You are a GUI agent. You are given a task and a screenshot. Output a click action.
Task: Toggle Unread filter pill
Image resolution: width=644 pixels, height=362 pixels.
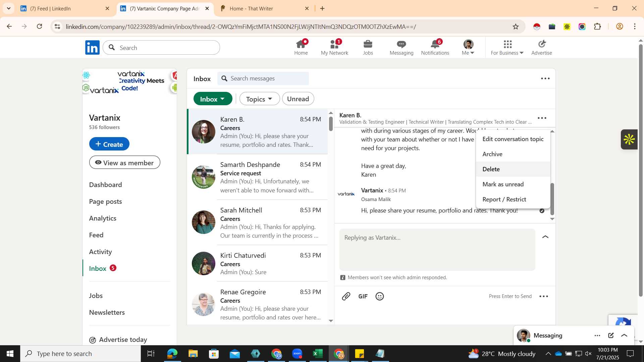click(298, 99)
